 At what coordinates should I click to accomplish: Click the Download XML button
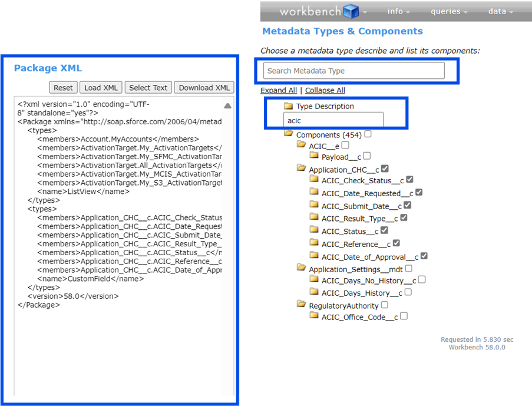pyautogui.click(x=204, y=88)
